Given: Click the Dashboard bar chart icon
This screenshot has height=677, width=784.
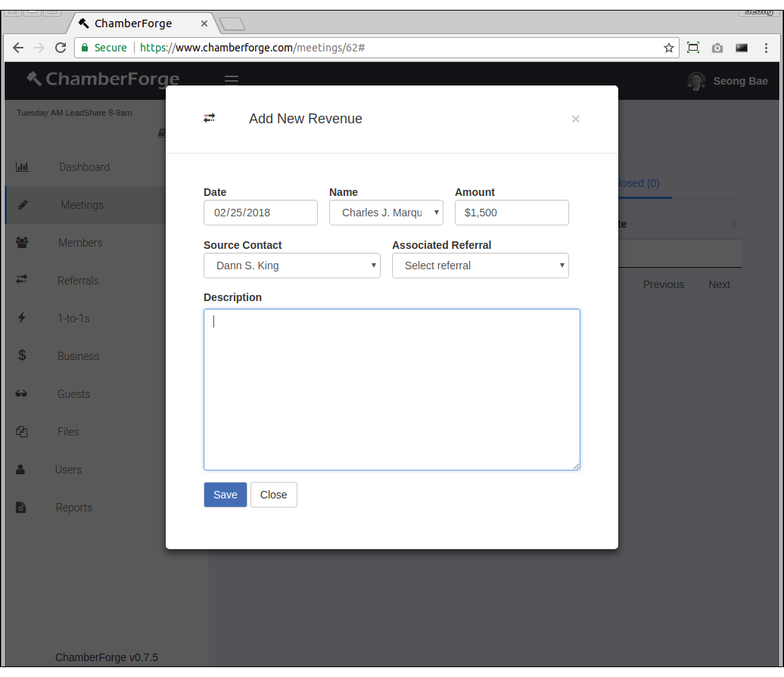Looking at the screenshot, I should [22, 167].
